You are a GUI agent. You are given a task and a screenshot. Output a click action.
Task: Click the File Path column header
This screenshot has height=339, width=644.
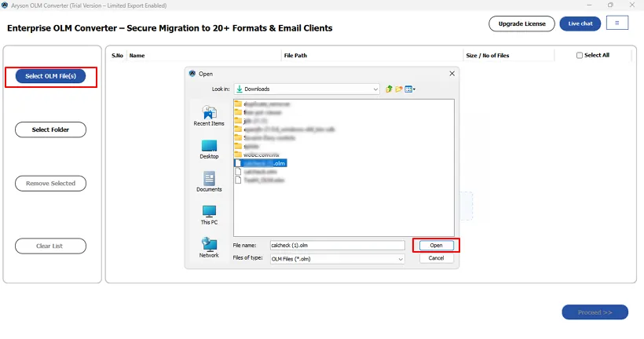[x=295, y=56]
